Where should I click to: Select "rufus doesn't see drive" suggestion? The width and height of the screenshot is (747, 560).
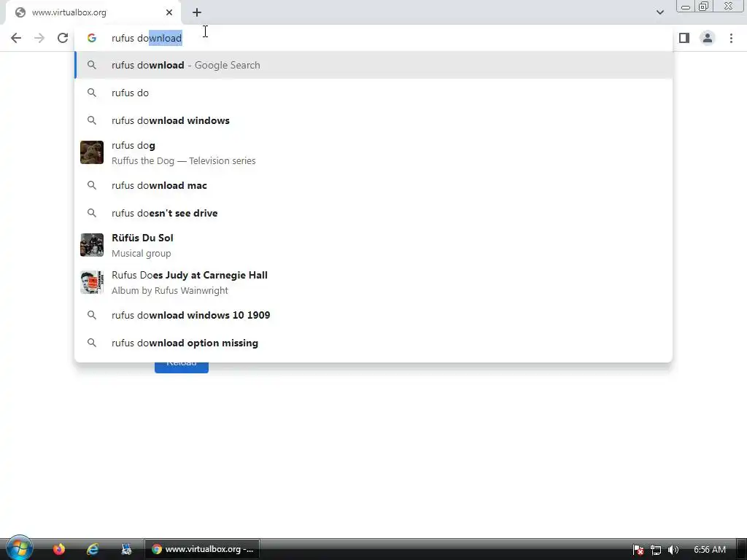373,213
